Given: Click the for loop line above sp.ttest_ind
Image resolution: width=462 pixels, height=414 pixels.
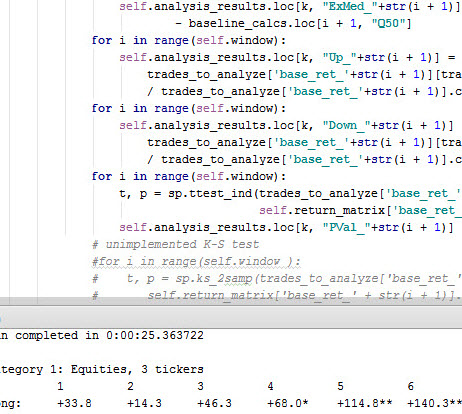Looking at the screenshot, I should pyautogui.click(x=189, y=177).
